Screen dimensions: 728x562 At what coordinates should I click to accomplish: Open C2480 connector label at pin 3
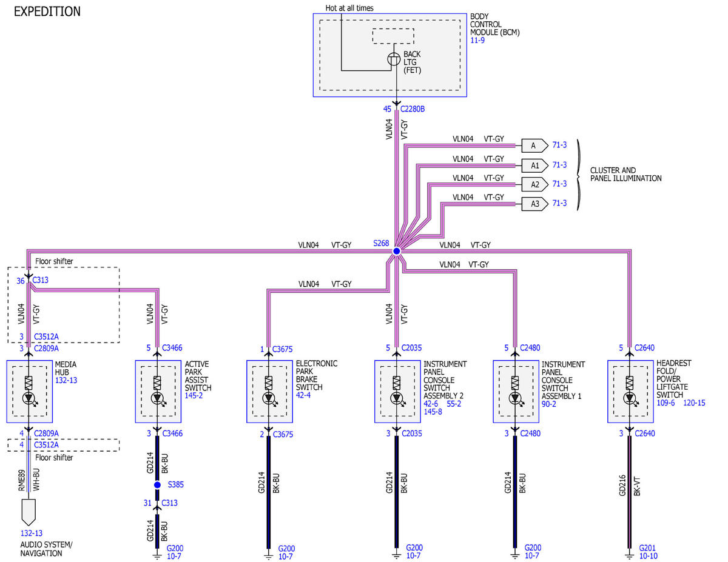click(530, 433)
